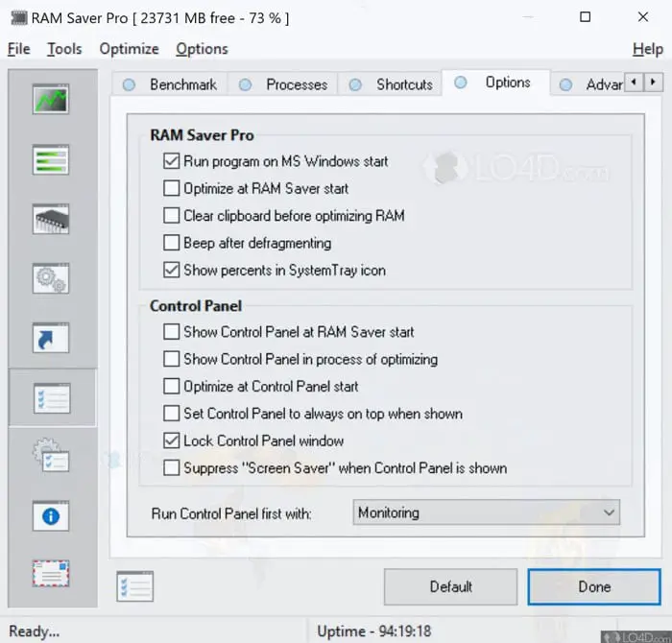Enable Show Control Panel at RAM Saver start
Viewport: 672px width, 643px height.
(171, 331)
